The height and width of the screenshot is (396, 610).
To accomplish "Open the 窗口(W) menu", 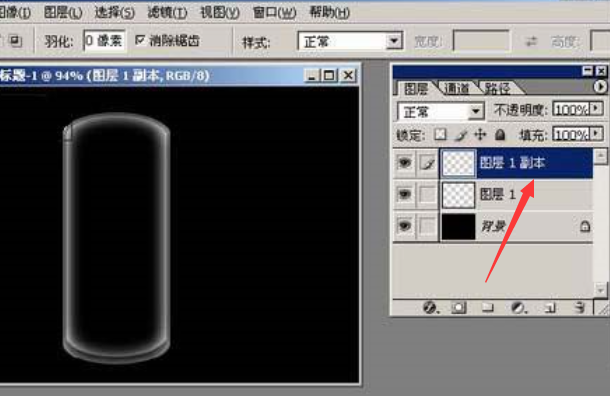I will 274,12.
